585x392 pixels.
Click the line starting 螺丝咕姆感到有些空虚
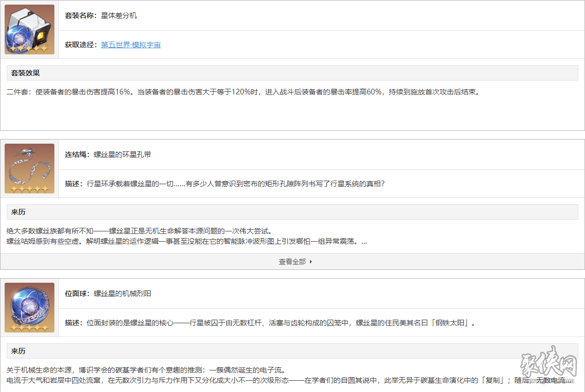pos(187,242)
